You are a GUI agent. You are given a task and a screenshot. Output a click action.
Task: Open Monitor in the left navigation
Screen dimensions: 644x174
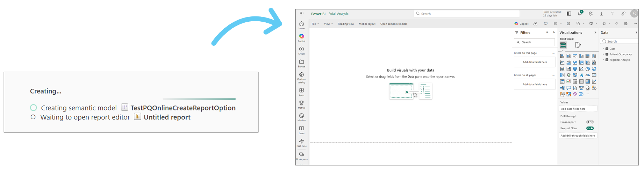301,117
